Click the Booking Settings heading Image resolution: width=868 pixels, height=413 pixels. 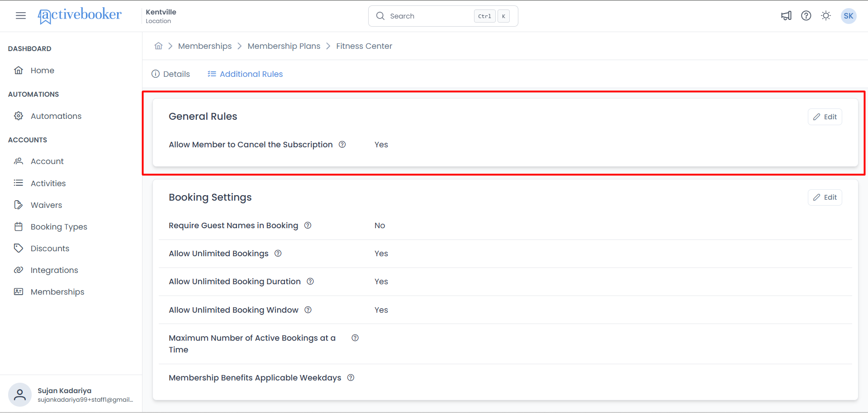pyautogui.click(x=210, y=197)
